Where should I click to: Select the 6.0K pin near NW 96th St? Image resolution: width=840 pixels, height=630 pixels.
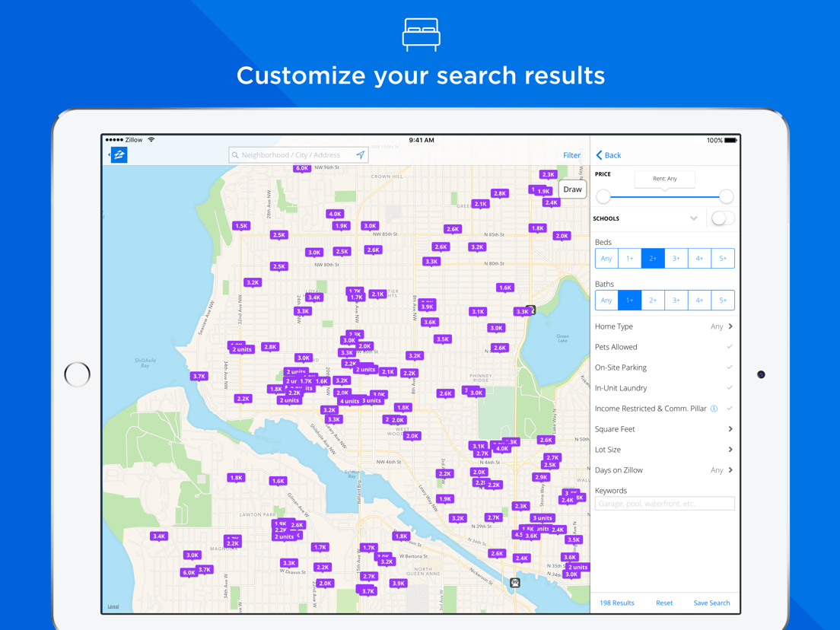click(x=302, y=168)
